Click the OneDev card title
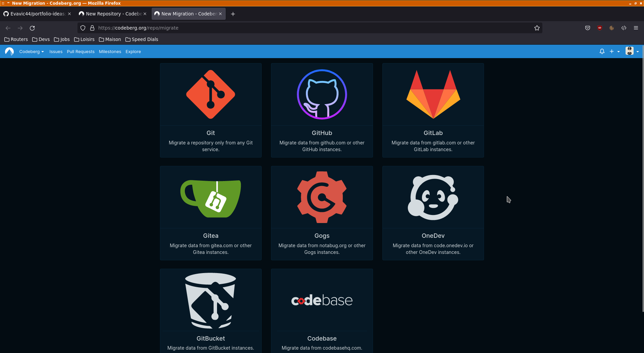Image resolution: width=644 pixels, height=353 pixels. [x=433, y=236]
